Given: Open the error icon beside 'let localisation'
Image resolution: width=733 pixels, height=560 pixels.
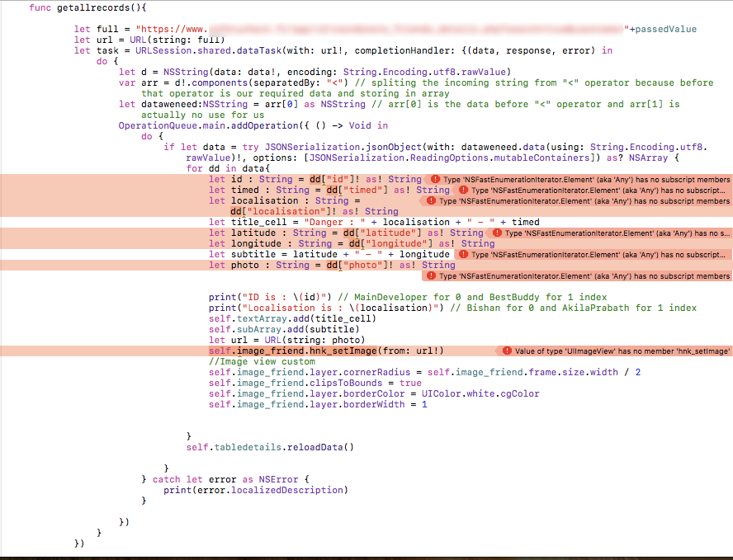Looking at the screenshot, I should pos(431,201).
